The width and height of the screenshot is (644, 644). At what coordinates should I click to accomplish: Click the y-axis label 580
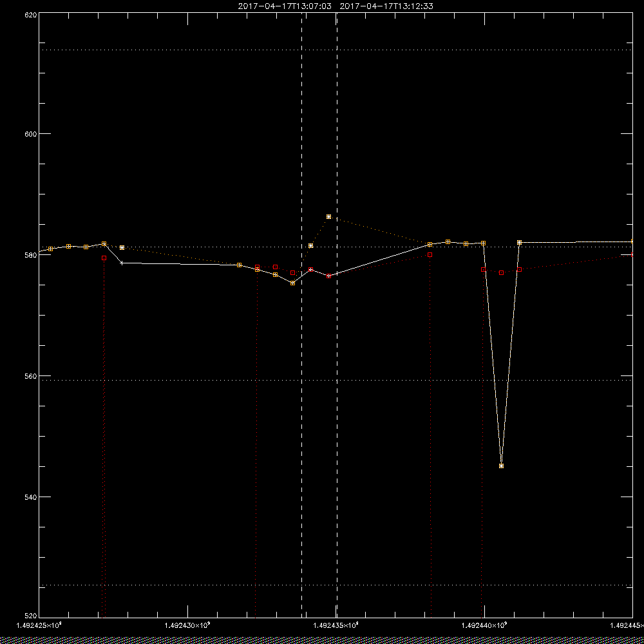tap(32, 254)
